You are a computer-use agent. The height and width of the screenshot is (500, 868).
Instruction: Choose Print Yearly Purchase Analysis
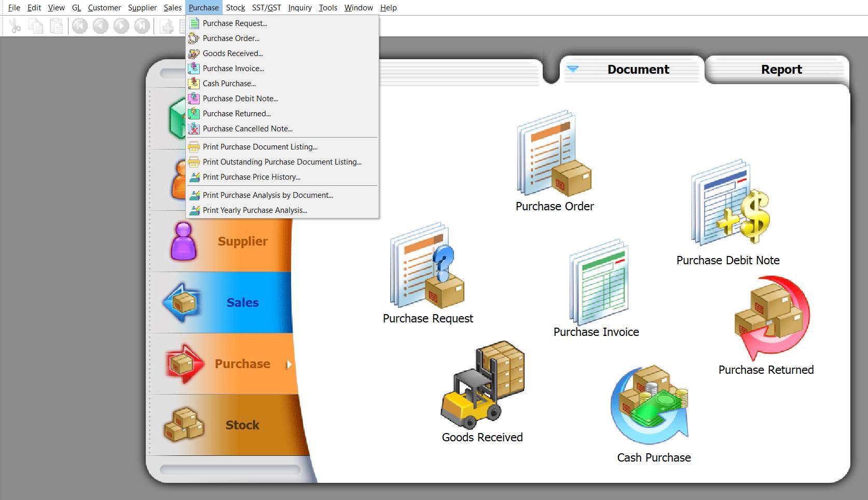tap(254, 210)
